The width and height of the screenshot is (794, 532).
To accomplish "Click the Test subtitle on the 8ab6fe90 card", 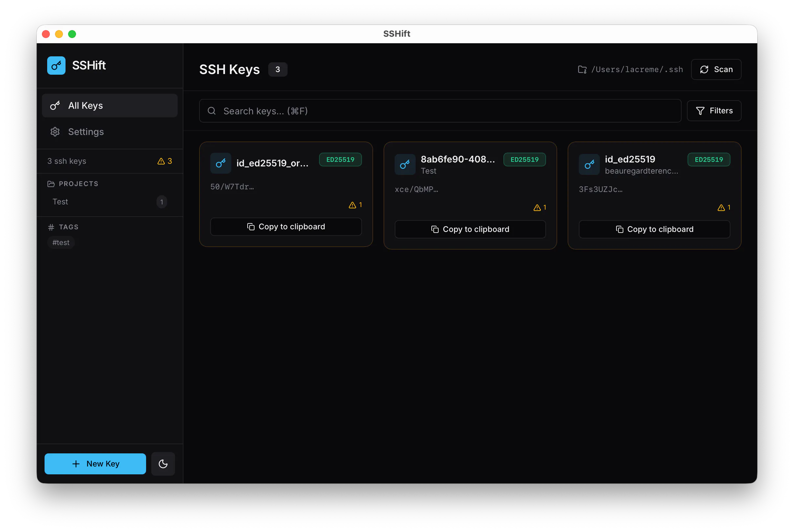I will point(428,171).
